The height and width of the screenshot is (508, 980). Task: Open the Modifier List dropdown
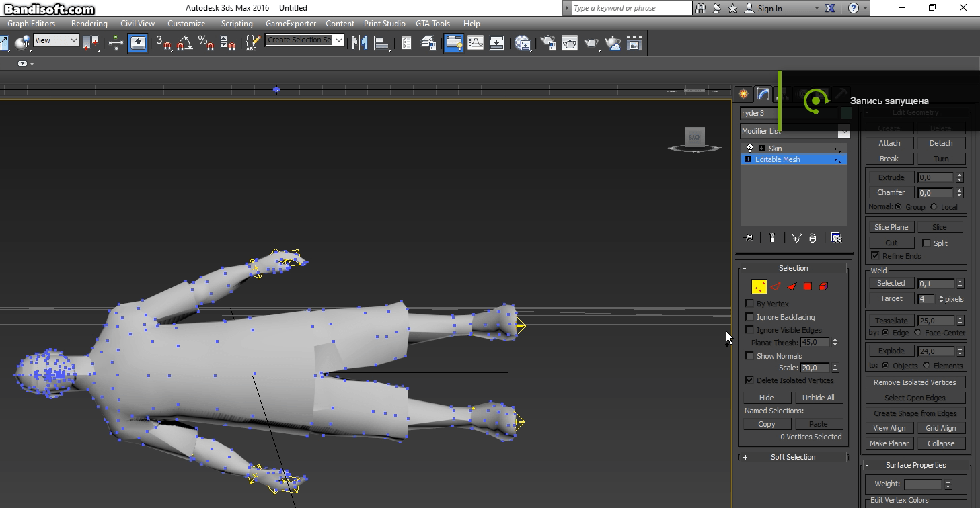(794, 131)
